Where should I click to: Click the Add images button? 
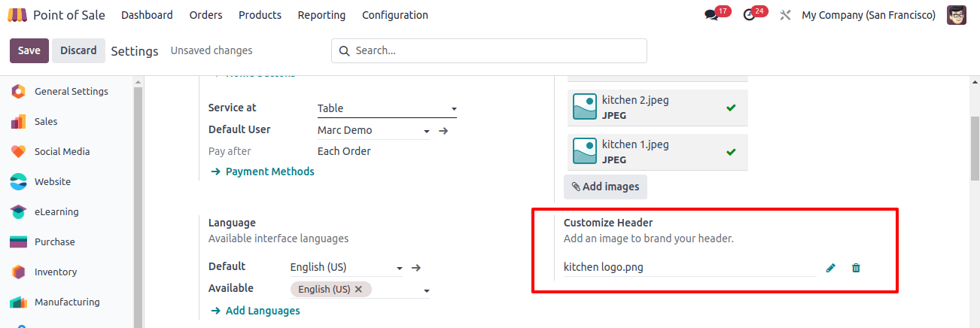pyautogui.click(x=605, y=187)
